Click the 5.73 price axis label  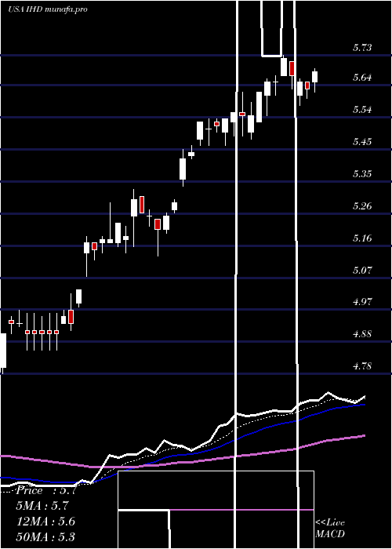pyautogui.click(x=362, y=48)
